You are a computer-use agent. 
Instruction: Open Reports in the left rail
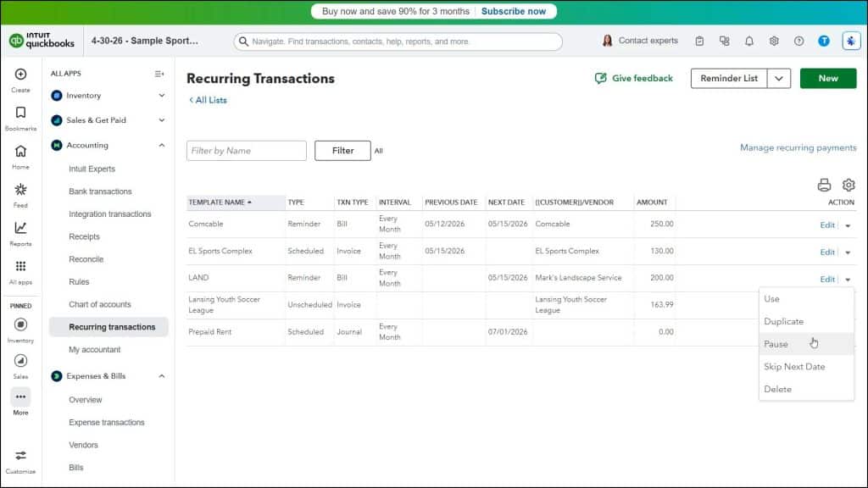click(x=20, y=228)
